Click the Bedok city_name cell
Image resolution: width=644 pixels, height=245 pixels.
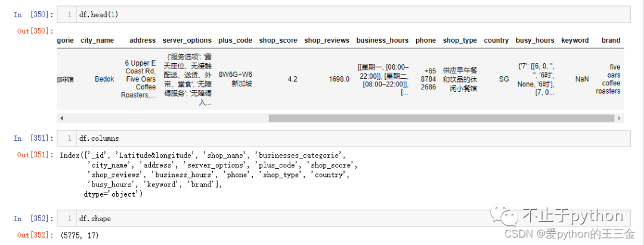(x=104, y=79)
